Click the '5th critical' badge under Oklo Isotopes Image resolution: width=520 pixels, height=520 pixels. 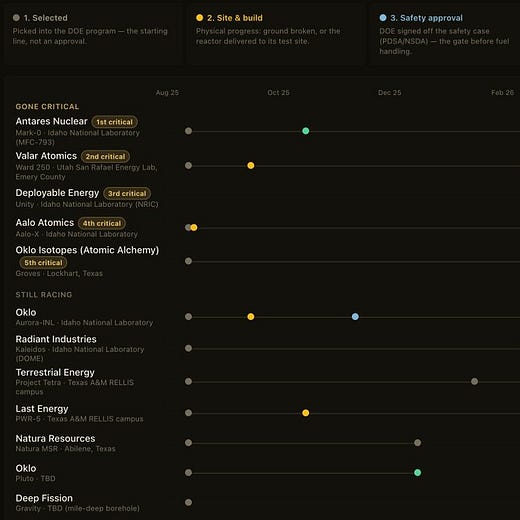point(43,263)
